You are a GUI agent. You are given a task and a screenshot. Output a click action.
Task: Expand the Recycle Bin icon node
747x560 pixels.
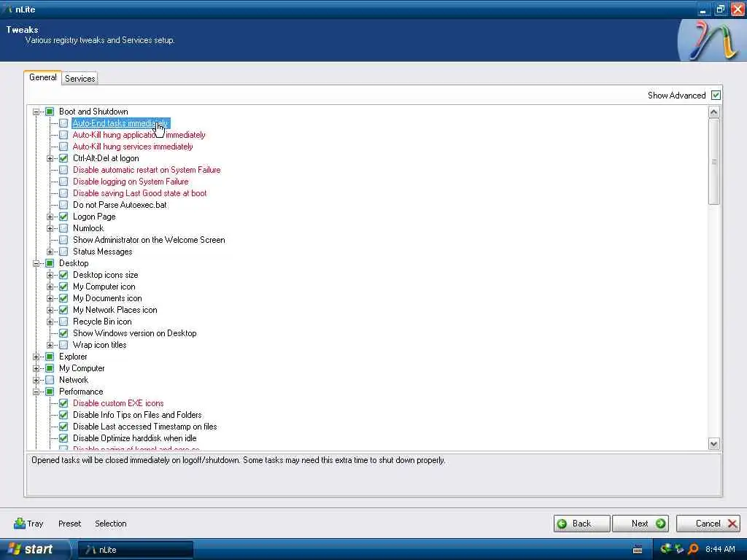pyautogui.click(x=50, y=322)
